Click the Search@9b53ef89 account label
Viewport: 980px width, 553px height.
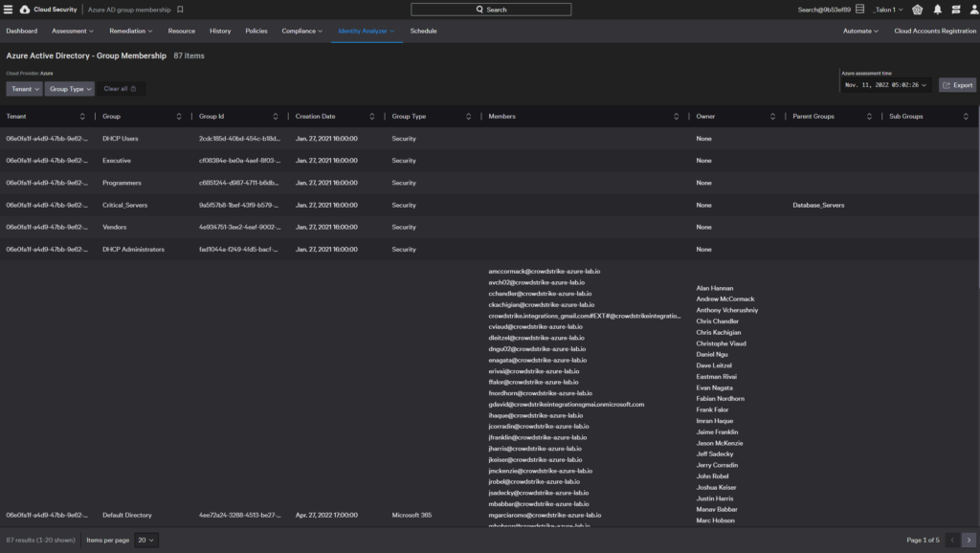click(824, 10)
